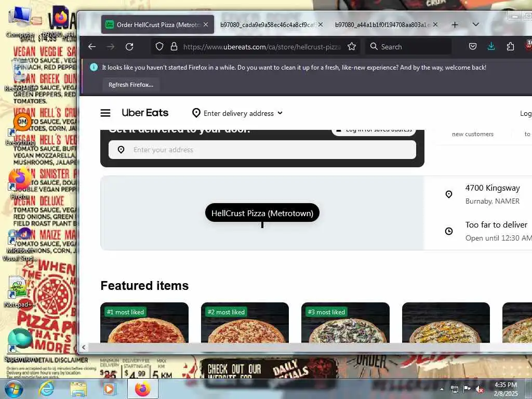Click the padlock site security icon
This screenshot has height=399, width=532.
click(174, 46)
